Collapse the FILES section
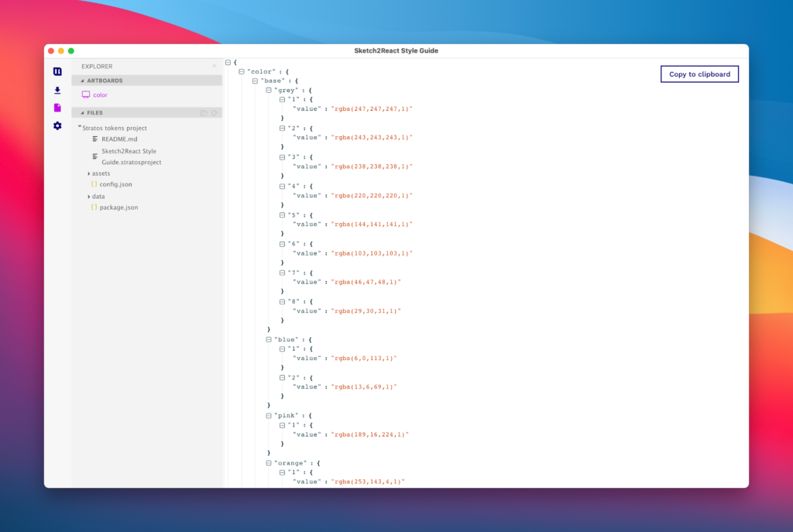793x532 pixels. click(81, 112)
